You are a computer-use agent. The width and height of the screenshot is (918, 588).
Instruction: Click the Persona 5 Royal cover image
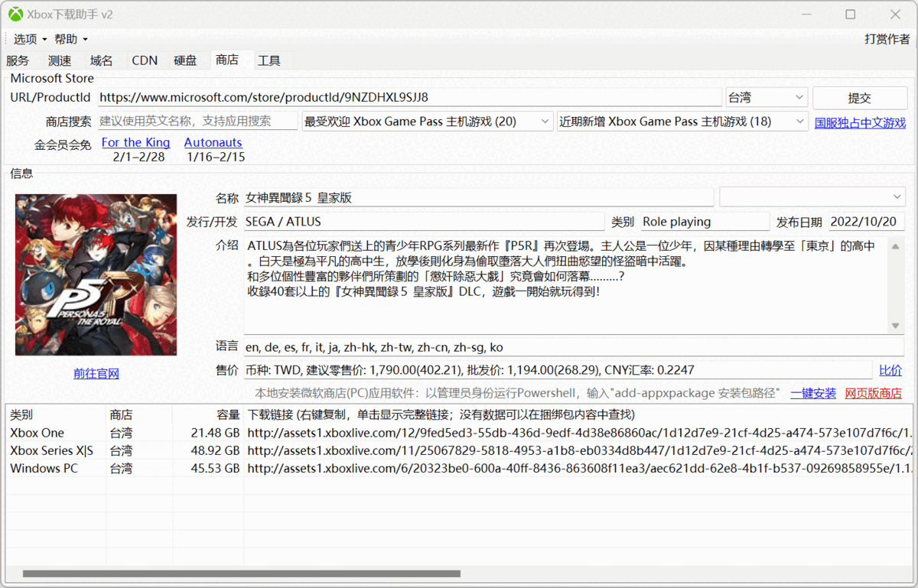tap(96, 275)
